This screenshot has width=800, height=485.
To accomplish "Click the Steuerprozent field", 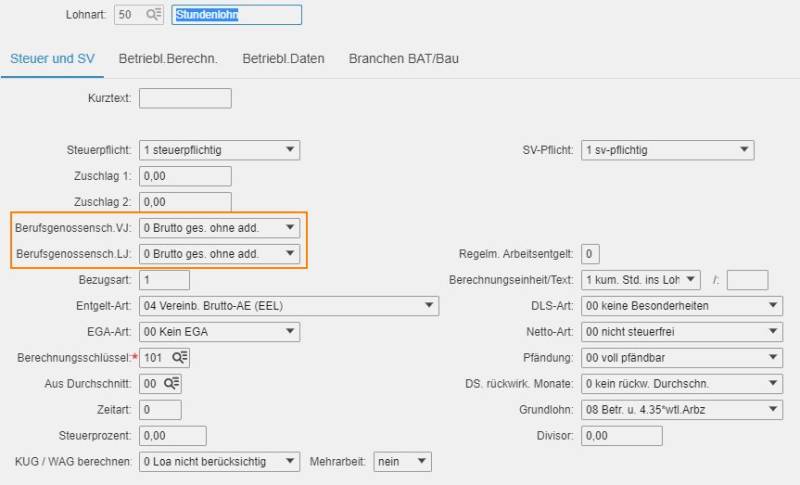I will [x=173, y=436].
